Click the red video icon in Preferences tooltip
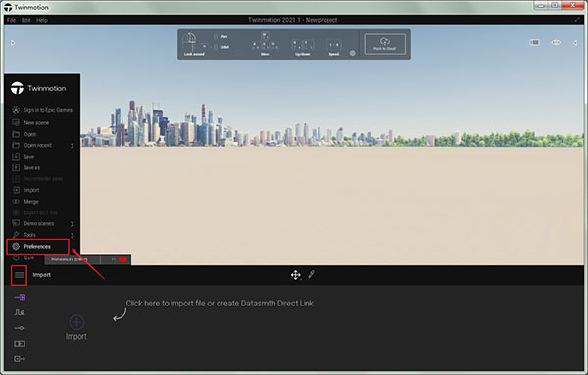The width and height of the screenshot is (588, 375). click(122, 259)
